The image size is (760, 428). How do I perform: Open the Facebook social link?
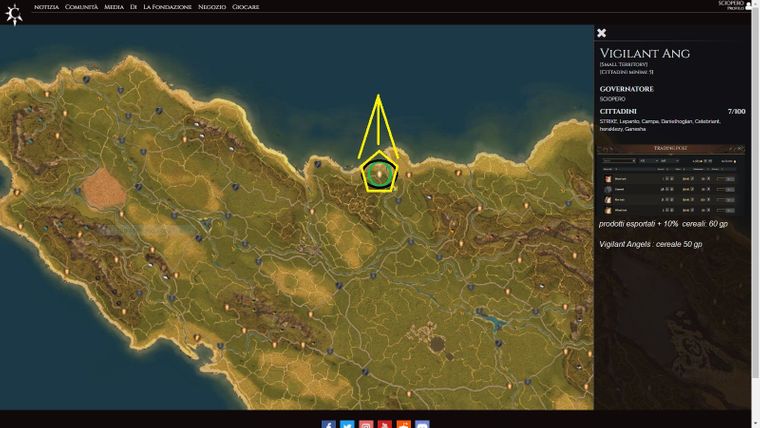coord(328,424)
